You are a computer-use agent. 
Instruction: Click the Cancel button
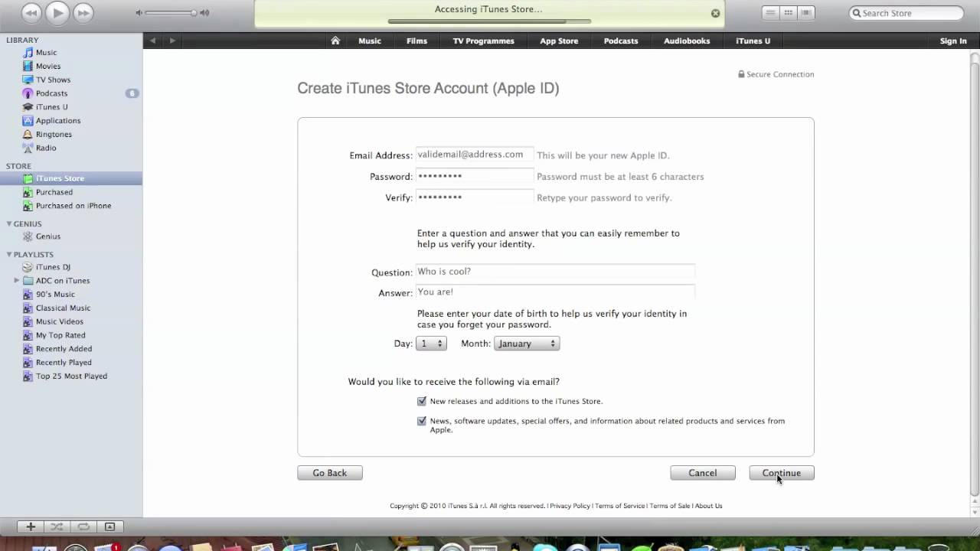click(x=703, y=473)
